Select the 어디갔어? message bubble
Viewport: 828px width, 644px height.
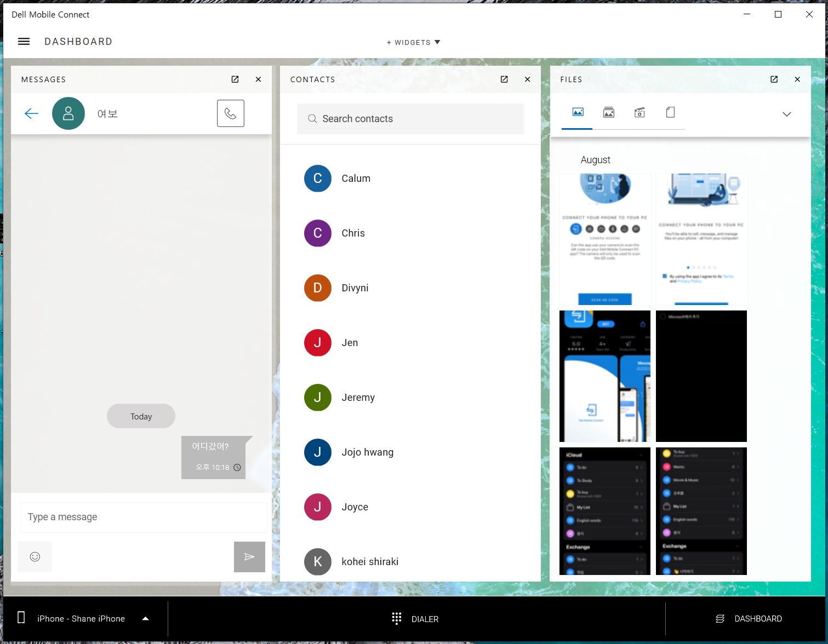point(214,457)
